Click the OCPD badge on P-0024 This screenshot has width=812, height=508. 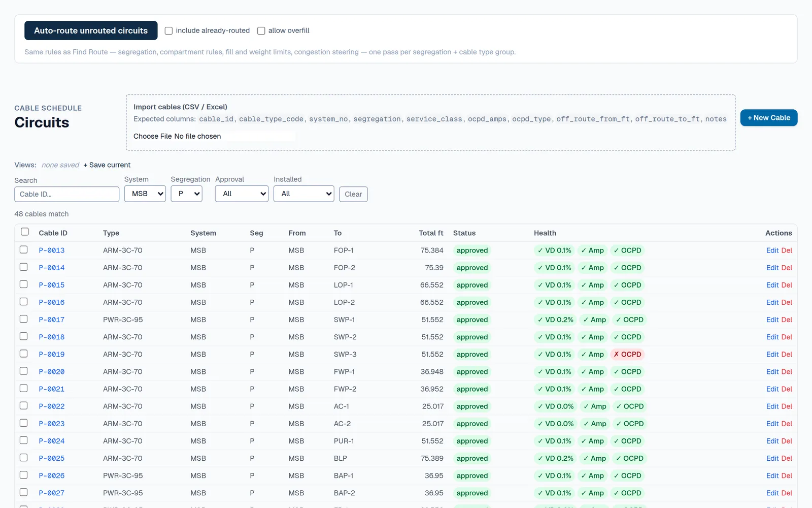click(627, 441)
